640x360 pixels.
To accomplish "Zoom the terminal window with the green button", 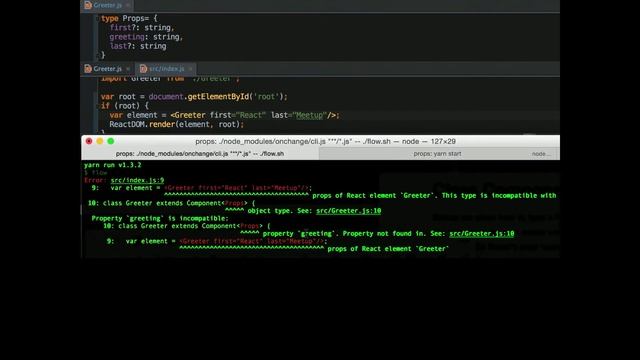I will pyautogui.click(x=111, y=141).
